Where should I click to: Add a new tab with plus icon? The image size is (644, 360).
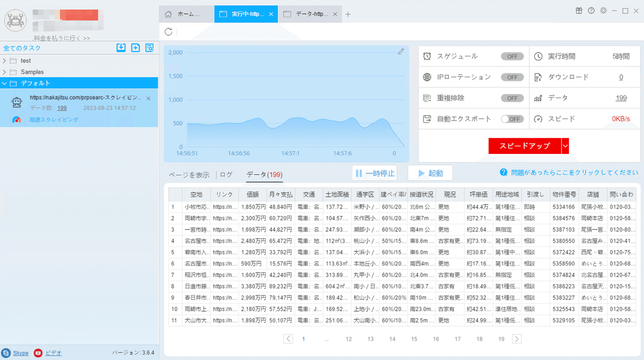pyautogui.click(x=348, y=14)
